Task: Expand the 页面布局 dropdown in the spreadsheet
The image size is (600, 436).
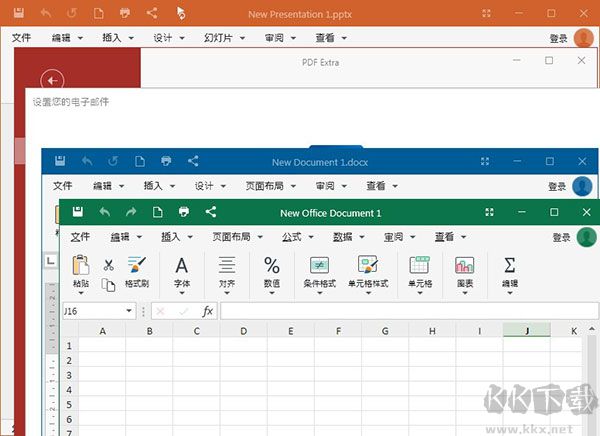Action: 260,237
